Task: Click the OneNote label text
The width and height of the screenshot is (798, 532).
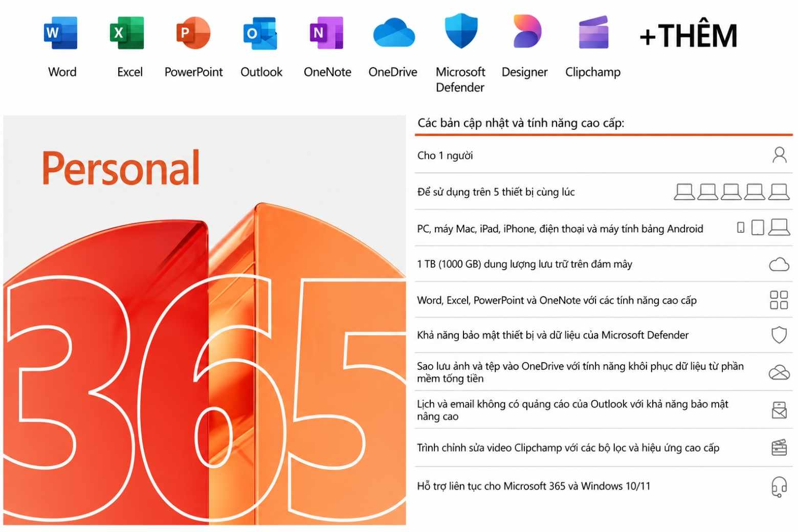Action: [x=327, y=72]
